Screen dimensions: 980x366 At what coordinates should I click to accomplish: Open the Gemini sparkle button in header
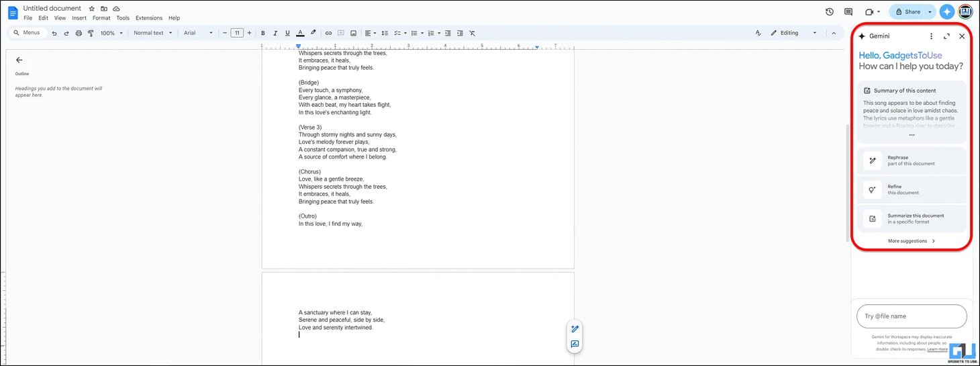pyautogui.click(x=946, y=11)
